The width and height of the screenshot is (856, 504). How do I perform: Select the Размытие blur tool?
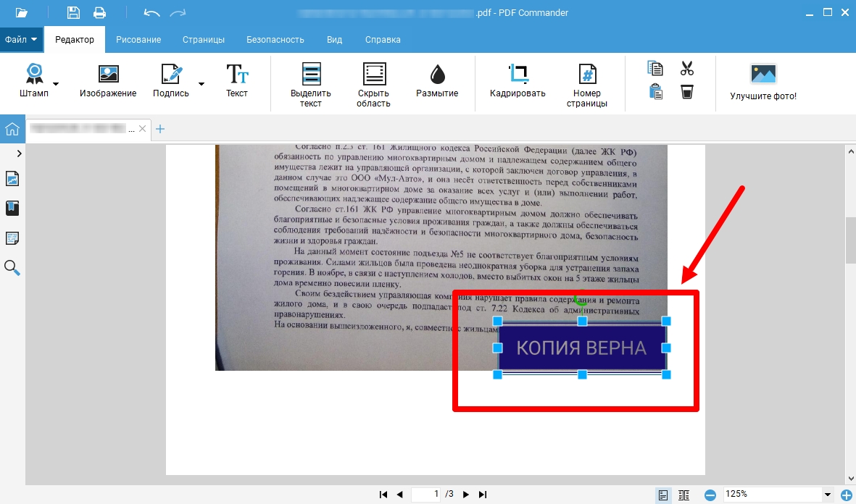point(436,80)
